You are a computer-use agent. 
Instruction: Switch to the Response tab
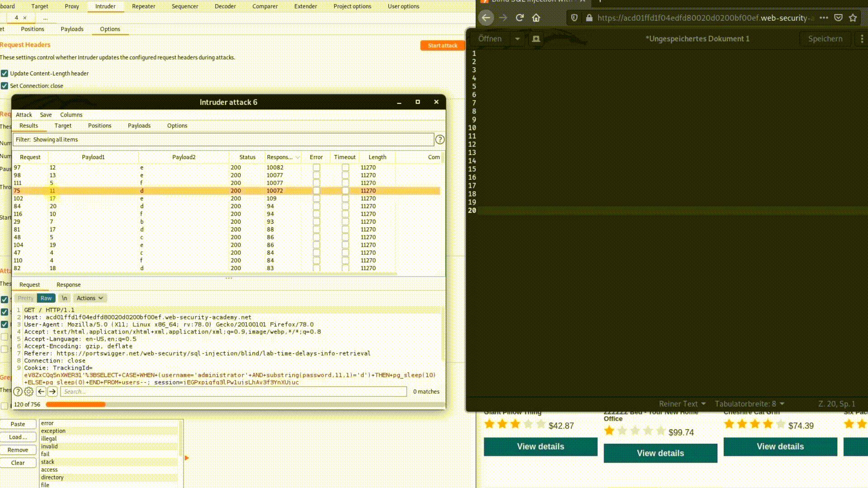pyautogui.click(x=69, y=285)
